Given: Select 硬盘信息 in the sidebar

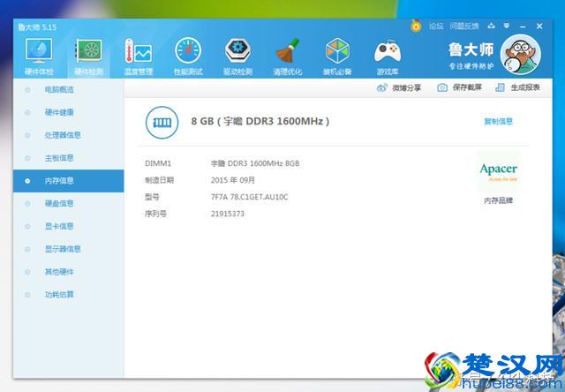Looking at the screenshot, I should (69, 204).
